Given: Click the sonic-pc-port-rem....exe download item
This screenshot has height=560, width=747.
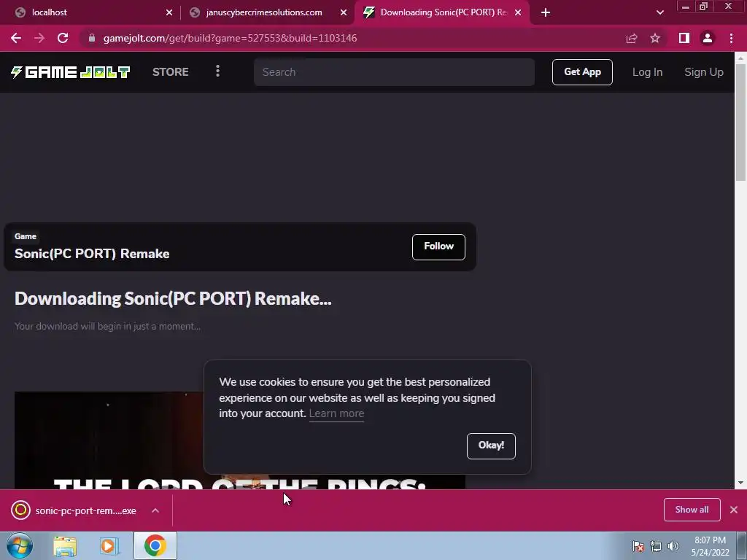Looking at the screenshot, I should point(86,510).
